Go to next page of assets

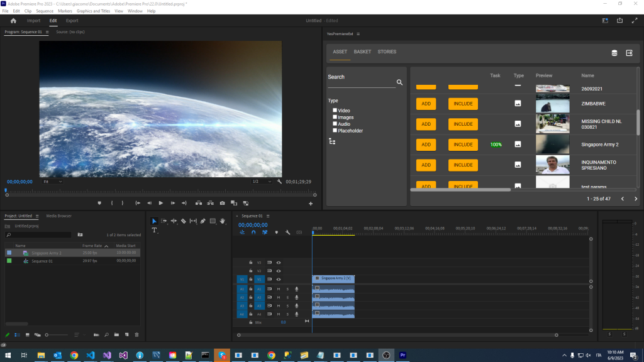pos(636,199)
